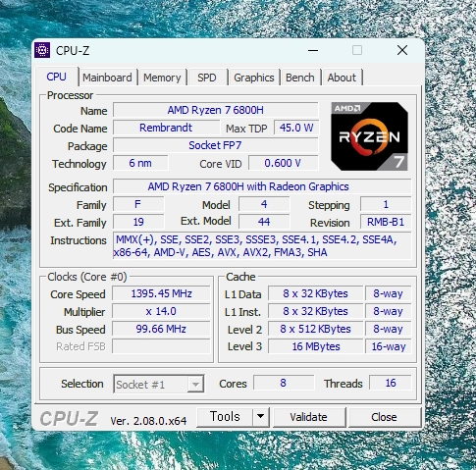Open the Bench tab

tap(300, 78)
